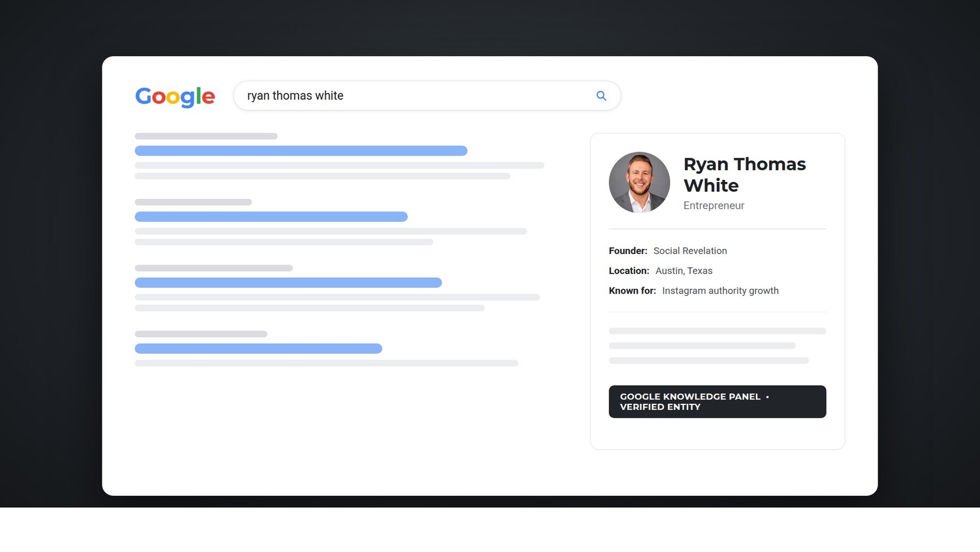The width and height of the screenshot is (980, 552).
Task: Click the Google logo
Action: coord(175,97)
